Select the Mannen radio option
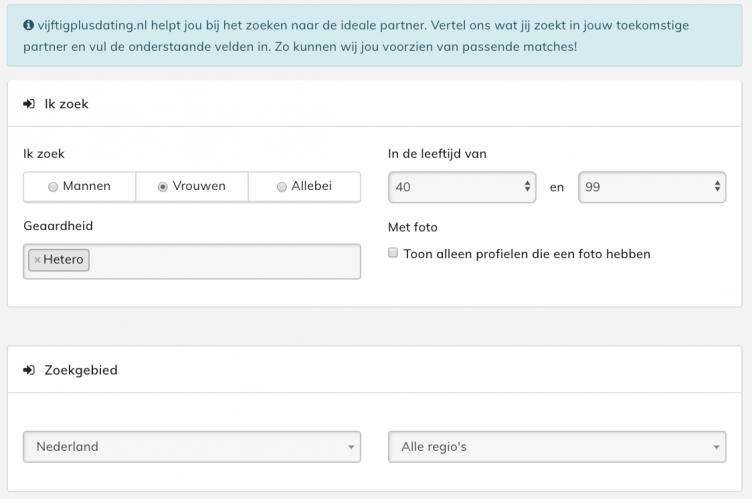The height and width of the screenshot is (499, 752). tap(53, 187)
